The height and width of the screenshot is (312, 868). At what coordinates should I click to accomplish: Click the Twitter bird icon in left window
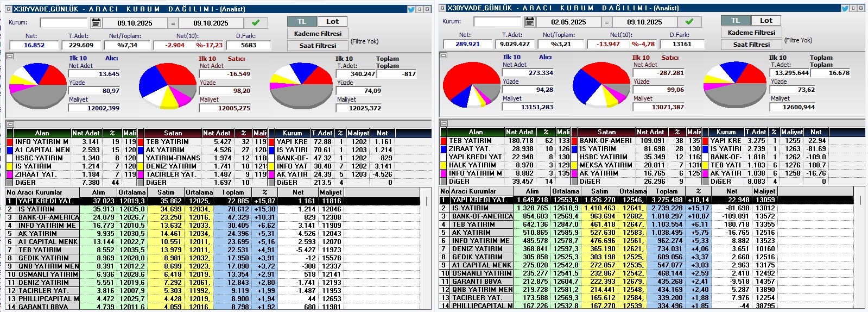[411, 9]
